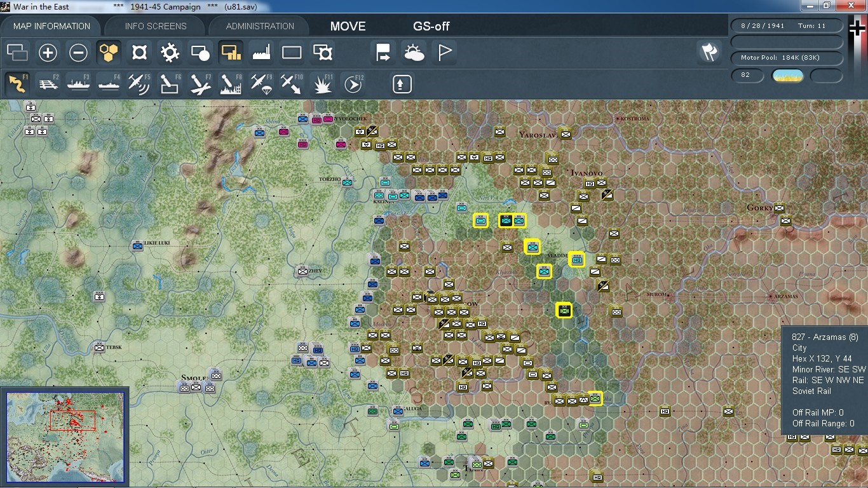Click 'Soviet Rail' in hex popup

[811, 391]
